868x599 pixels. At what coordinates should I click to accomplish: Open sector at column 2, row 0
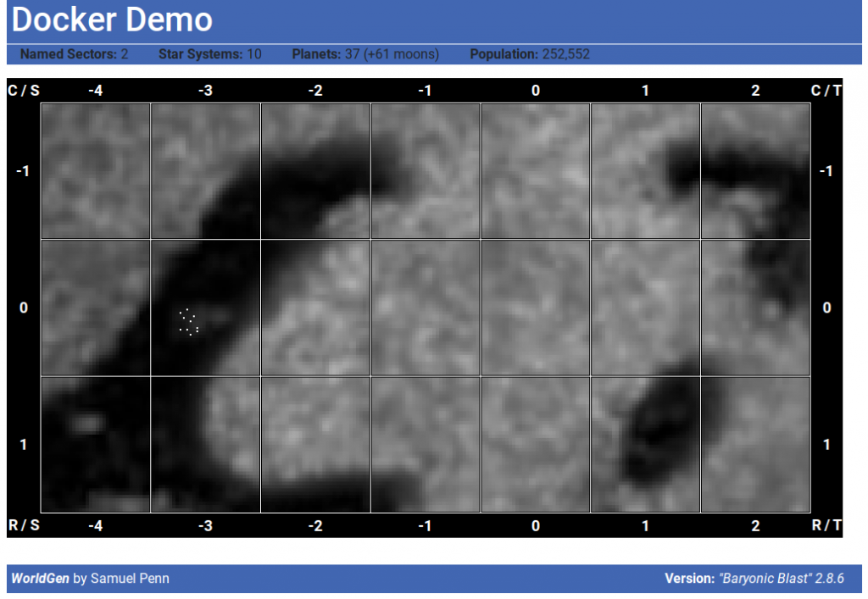pos(755,308)
